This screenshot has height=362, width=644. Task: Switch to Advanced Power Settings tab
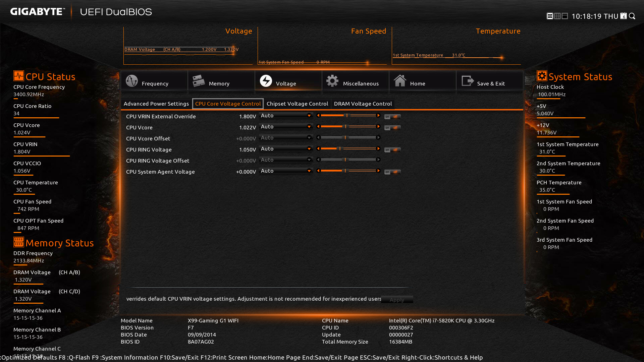pos(156,104)
